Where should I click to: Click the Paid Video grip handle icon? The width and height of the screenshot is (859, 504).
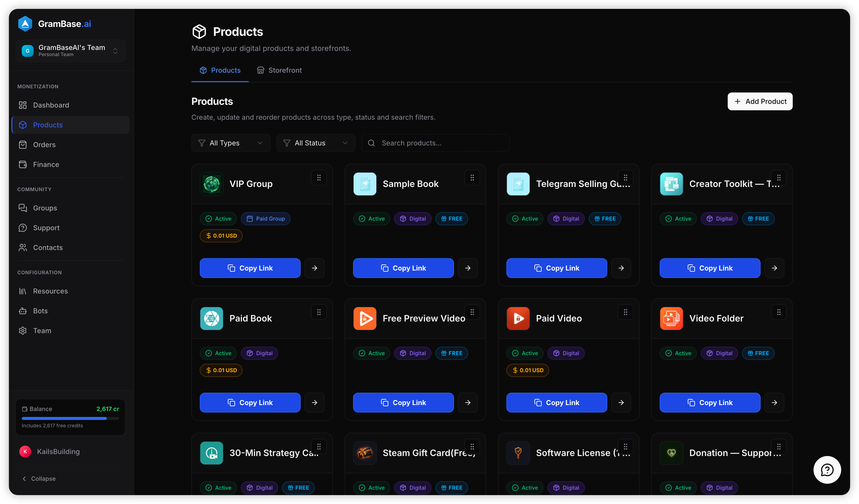(x=626, y=312)
